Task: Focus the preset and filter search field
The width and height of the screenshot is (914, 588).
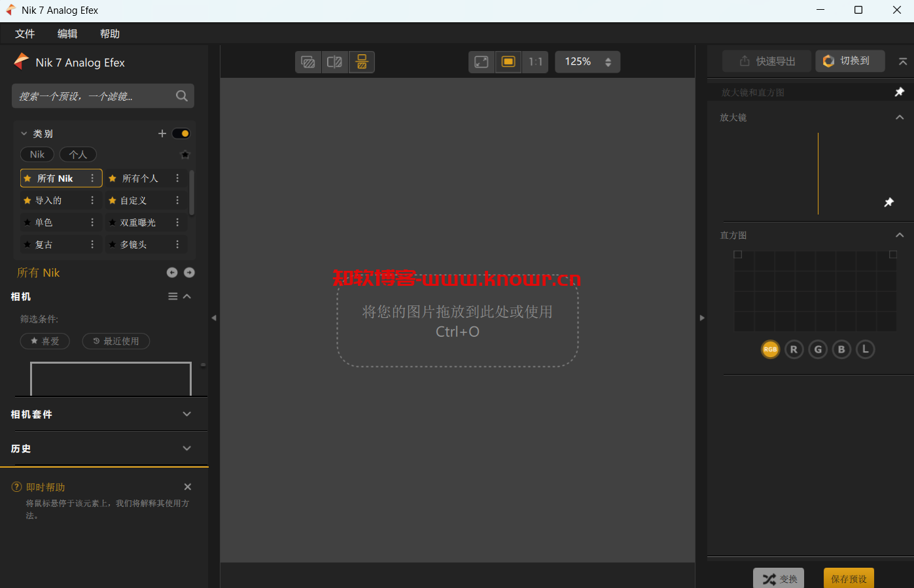Action: tap(103, 96)
